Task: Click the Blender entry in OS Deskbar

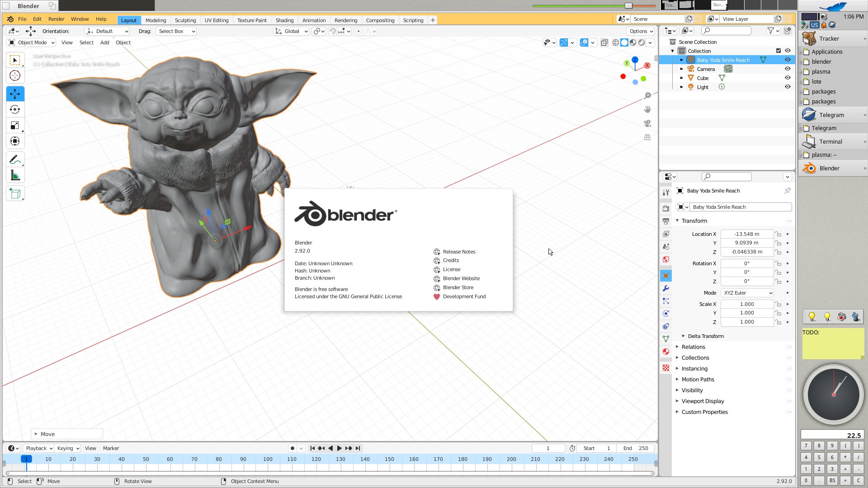Action: [x=832, y=168]
